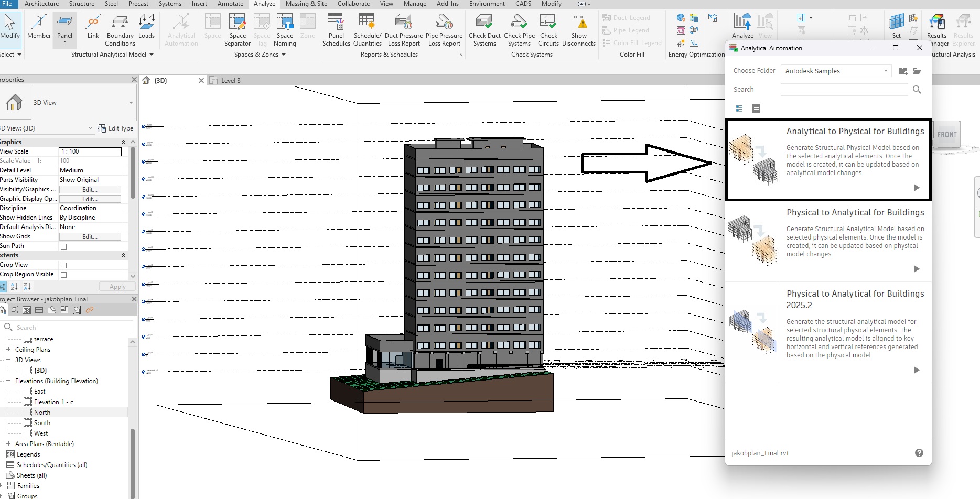Click the Loads tool icon

(x=146, y=24)
